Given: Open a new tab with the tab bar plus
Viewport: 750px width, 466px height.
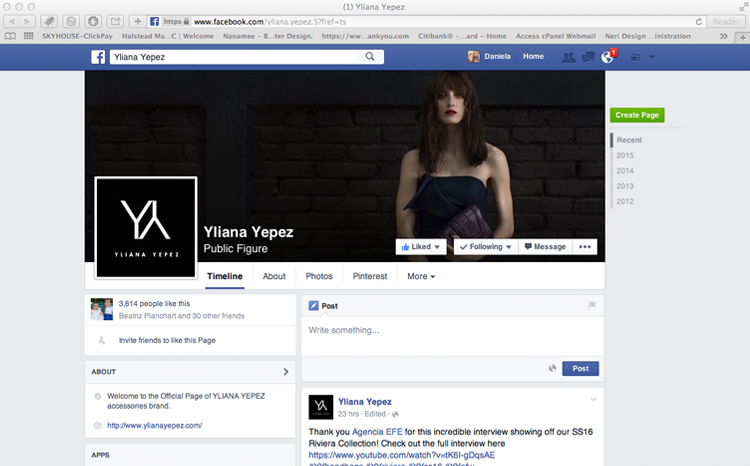Looking at the screenshot, I should [x=742, y=37].
